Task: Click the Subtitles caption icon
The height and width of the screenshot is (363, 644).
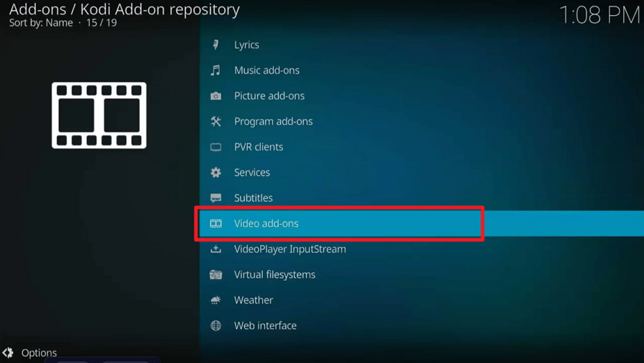Action: 215,198
